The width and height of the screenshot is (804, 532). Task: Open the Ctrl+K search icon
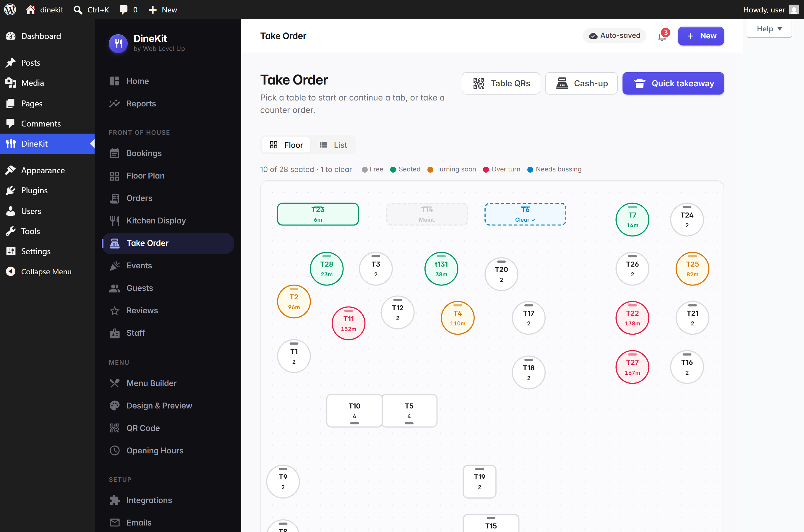[x=78, y=9]
